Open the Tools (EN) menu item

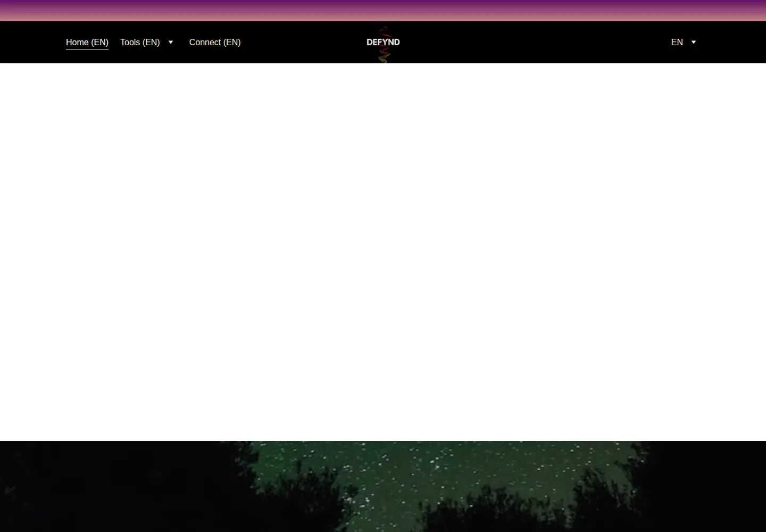pos(140,43)
